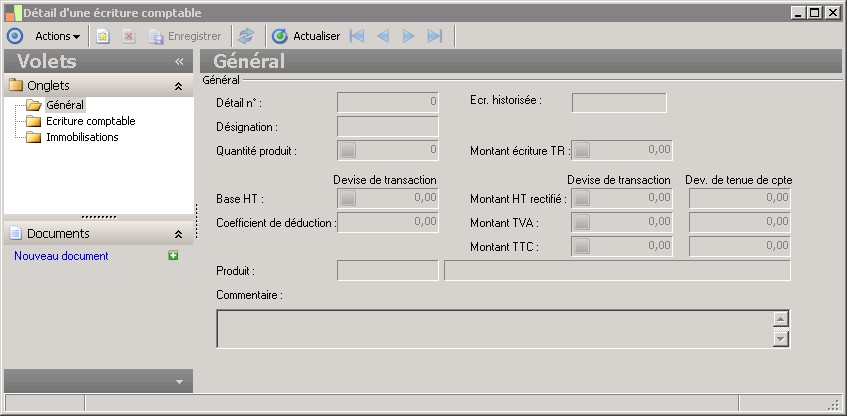
Task: Click the Commentaire scrollbar up arrow
Action: coord(781,319)
